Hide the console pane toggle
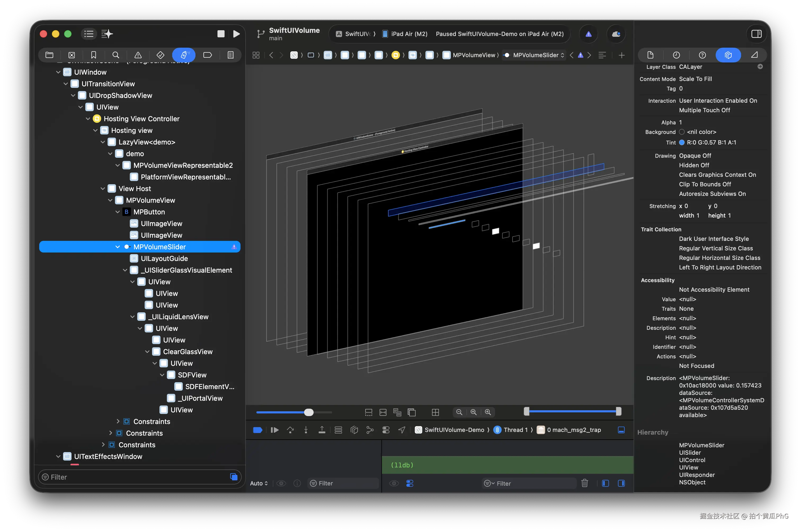This screenshot has height=532, width=801. point(621,483)
